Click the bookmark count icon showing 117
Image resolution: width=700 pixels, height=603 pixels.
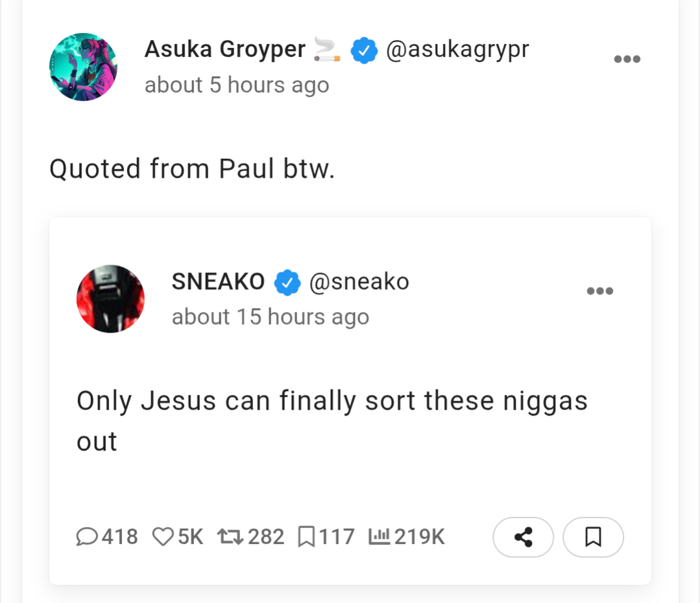tap(306, 536)
